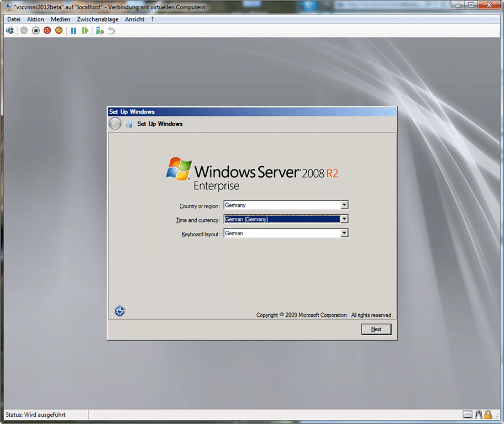The height and width of the screenshot is (424, 504).
Task: Click the Microsoft copyright notice text
Action: (x=324, y=315)
